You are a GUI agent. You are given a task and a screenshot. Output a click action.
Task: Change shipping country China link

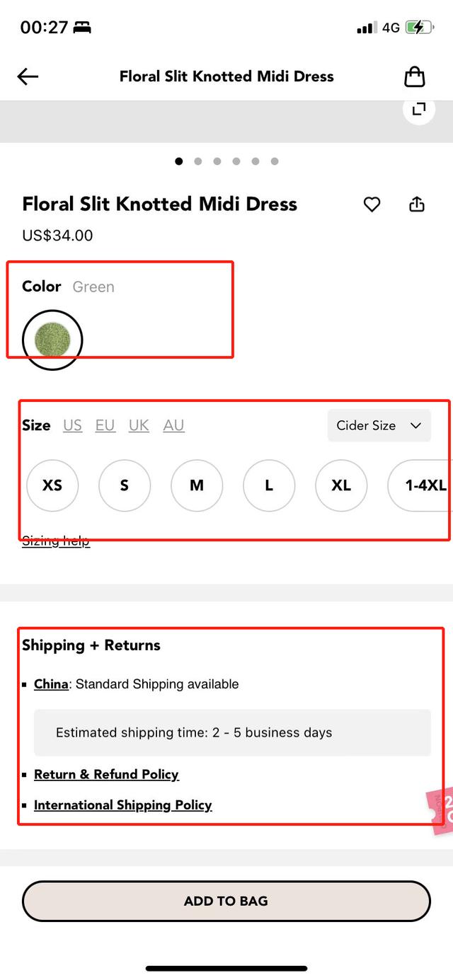click(x=51, y=684)
